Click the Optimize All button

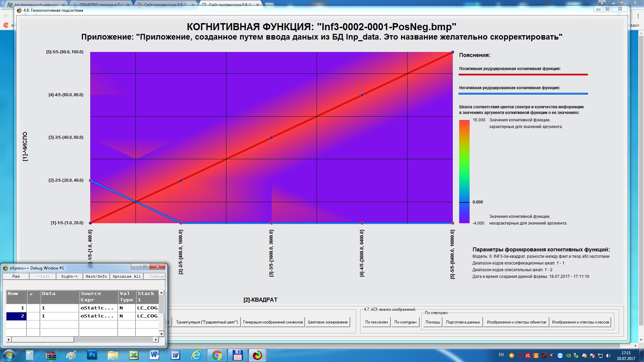click(126, 277)
